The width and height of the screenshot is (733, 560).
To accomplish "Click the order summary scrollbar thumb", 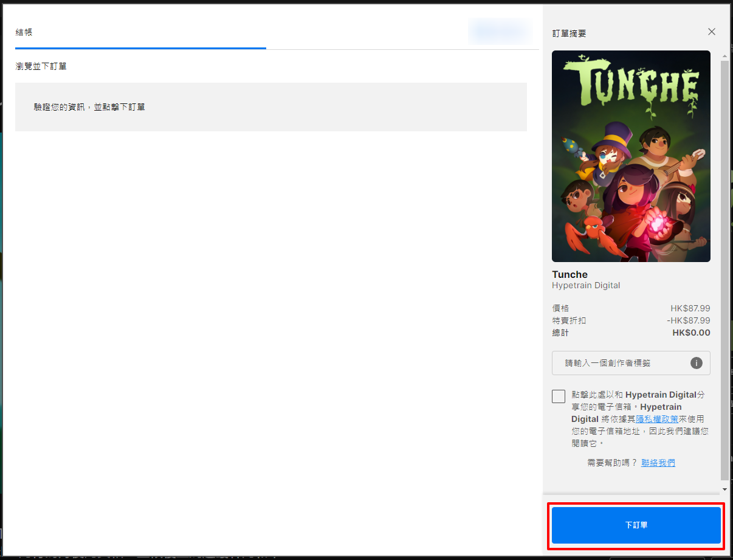I will (724, 269).
